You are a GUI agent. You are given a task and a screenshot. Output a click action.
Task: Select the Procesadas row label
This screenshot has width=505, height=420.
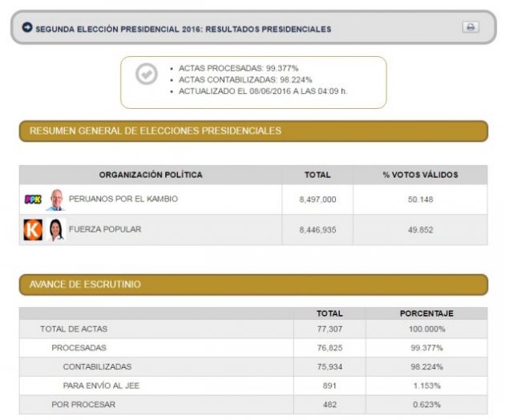[x=79, y=348]
